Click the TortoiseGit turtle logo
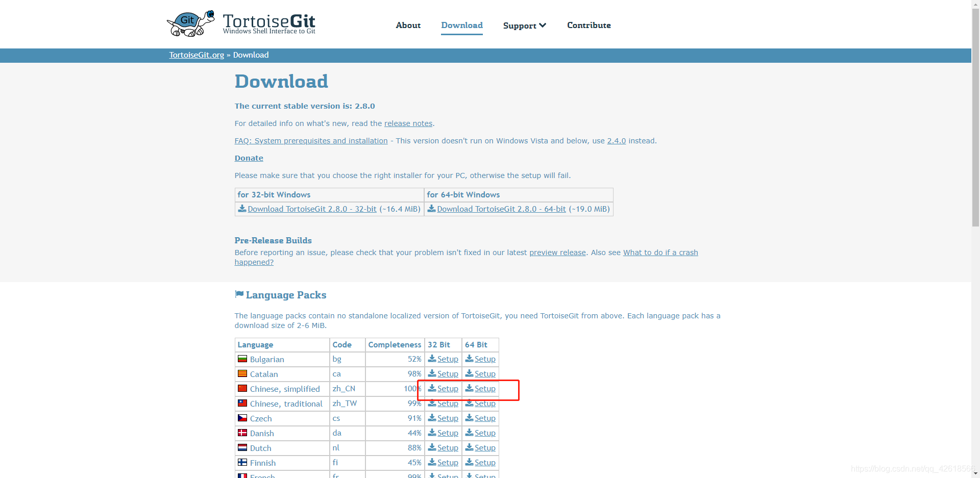The height and width of the screenshot is (478, 980). tap(190, 23)
